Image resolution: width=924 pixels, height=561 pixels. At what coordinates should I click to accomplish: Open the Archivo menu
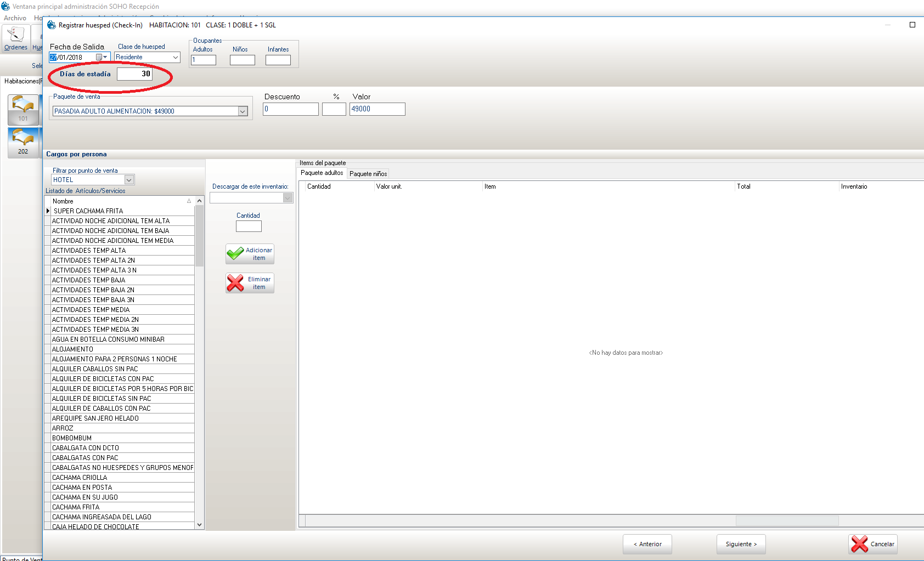click(15, 18)
